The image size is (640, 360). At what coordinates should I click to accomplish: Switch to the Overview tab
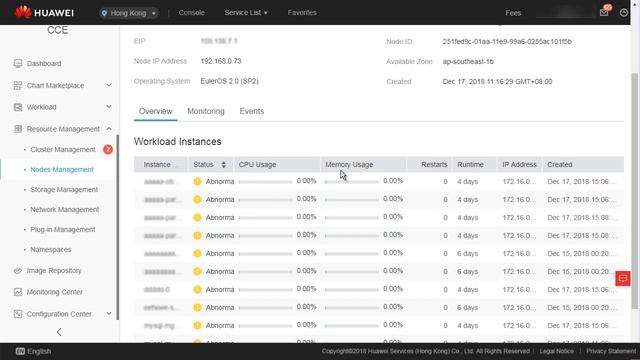156,111
